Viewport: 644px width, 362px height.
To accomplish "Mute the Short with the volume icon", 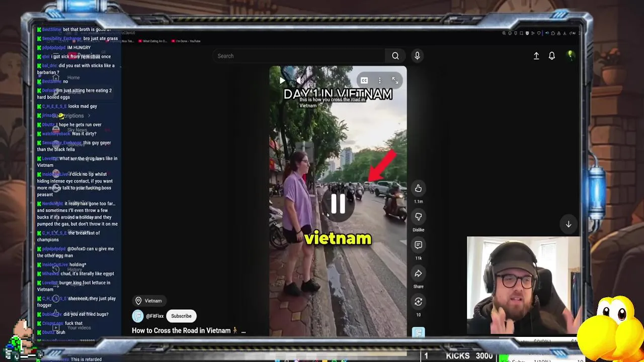I will coord(300,80).
